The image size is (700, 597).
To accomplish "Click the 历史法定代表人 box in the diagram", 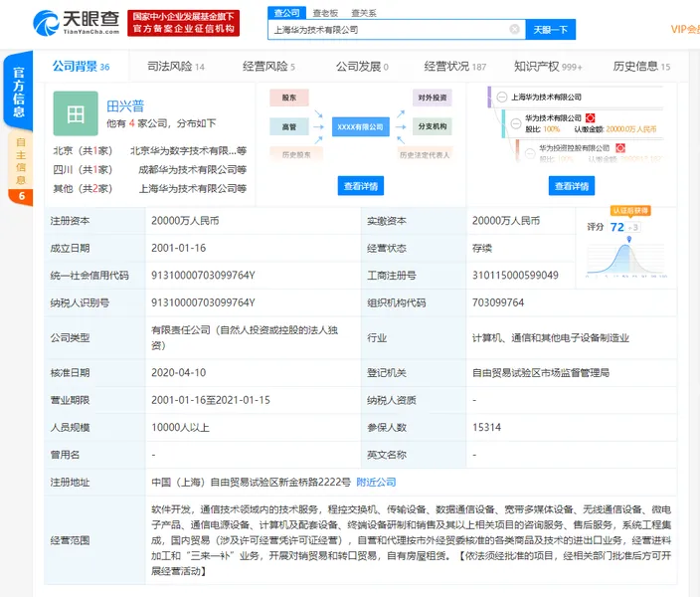I will pos(425,154).
